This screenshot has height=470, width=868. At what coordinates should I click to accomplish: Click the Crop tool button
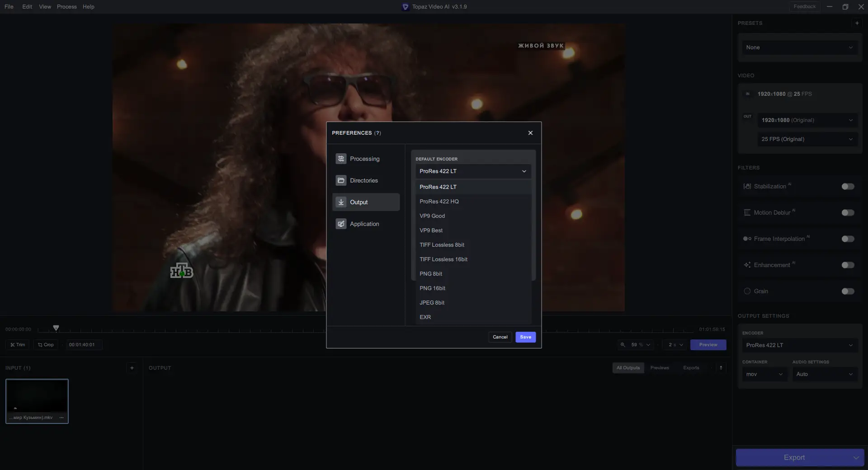click(x=46, y=345)
